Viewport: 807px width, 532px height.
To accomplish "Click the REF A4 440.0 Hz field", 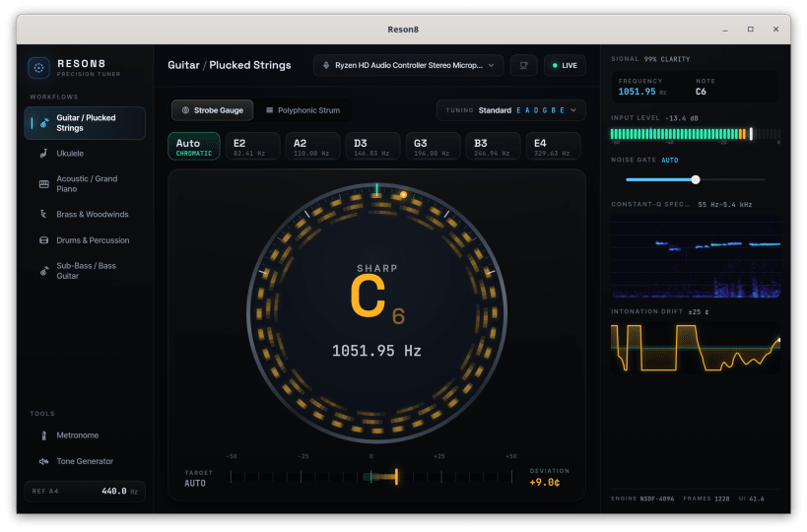I will point(85,492).
